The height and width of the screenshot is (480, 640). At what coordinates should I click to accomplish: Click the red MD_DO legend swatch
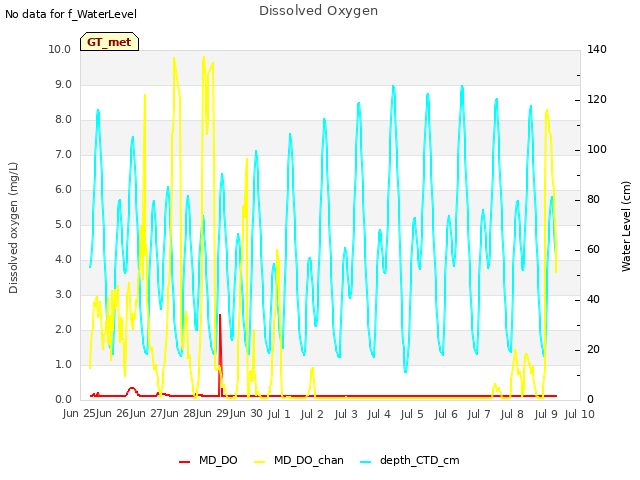184,462
